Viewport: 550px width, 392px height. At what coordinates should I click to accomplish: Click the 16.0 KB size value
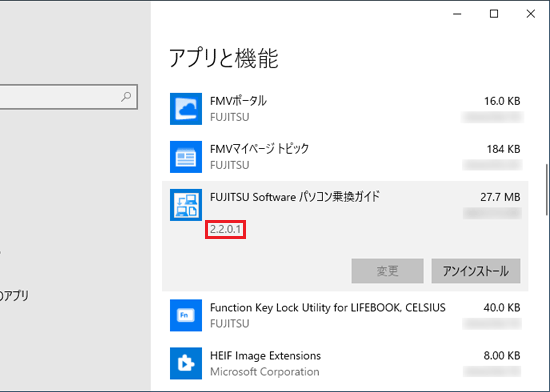[x=502, y=101]
